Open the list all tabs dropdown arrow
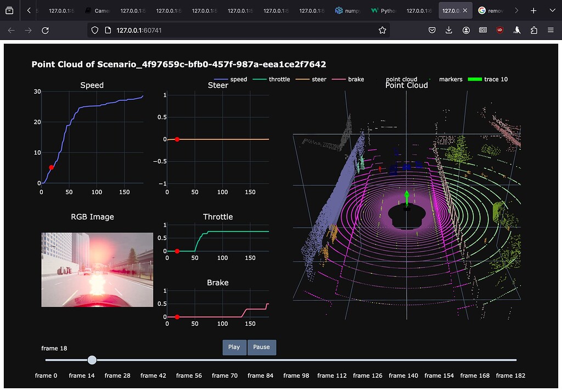The height and width of the screenshot is (392, 562). pos(552,10)
